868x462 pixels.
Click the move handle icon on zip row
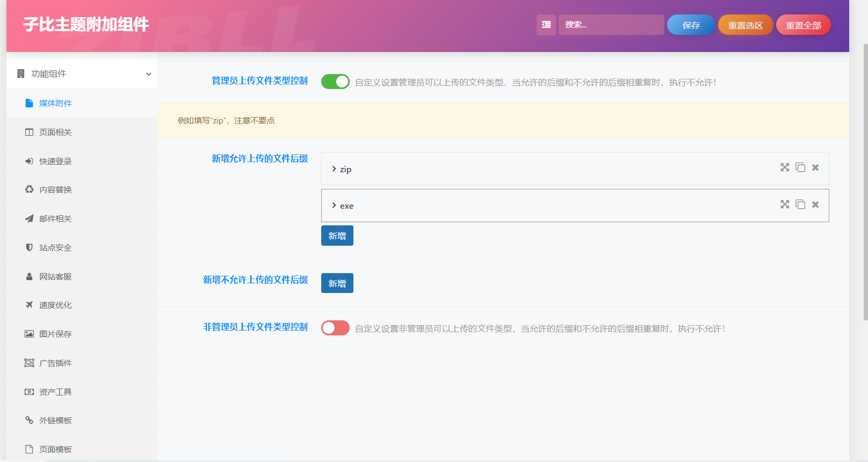coord(785,167)
